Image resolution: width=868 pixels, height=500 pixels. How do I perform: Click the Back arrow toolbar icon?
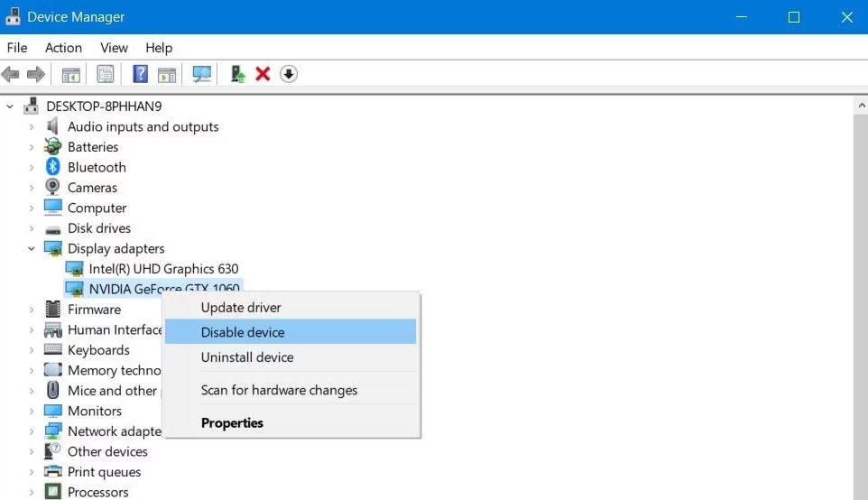click(x=11, y=74)
